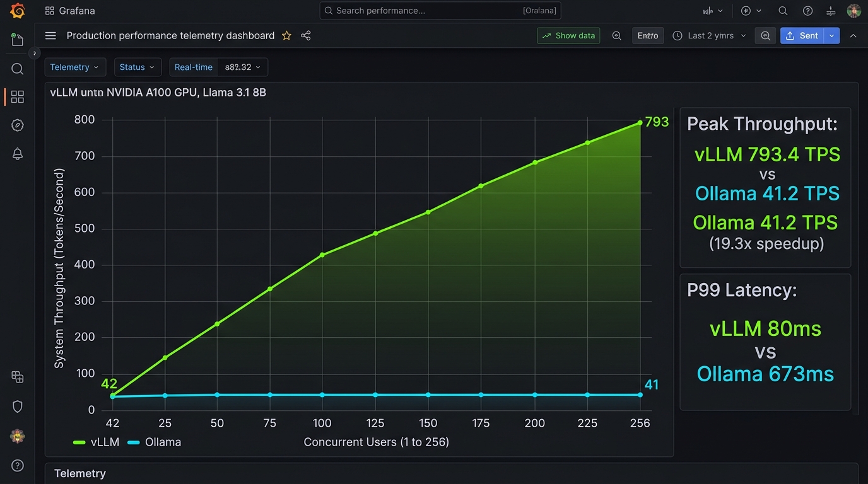Click the 19.3x speedup text
The image size is (868, 484).
[x=766, y=243]
